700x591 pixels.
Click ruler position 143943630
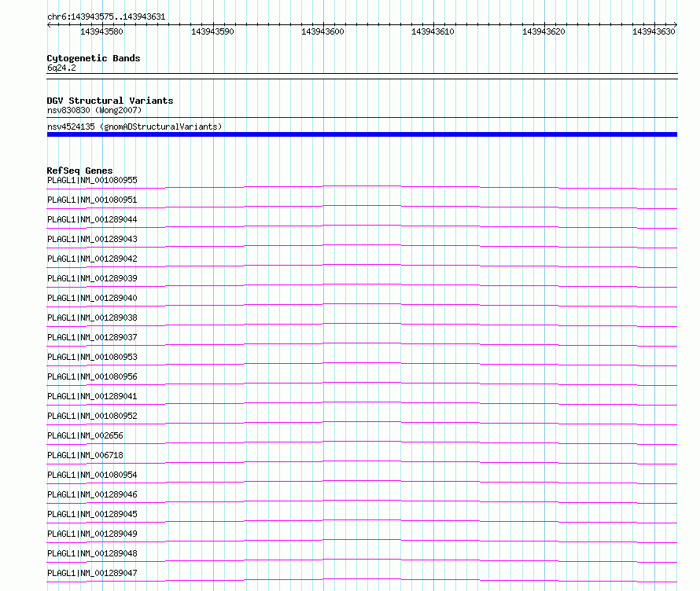coord(654,31)
